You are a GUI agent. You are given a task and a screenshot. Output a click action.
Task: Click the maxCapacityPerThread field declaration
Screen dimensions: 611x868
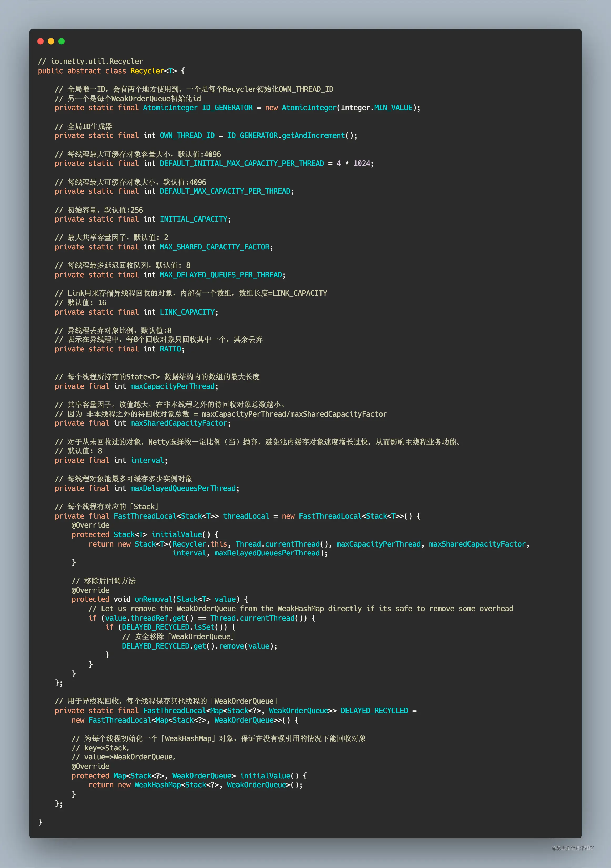click(x=136, y=386)
